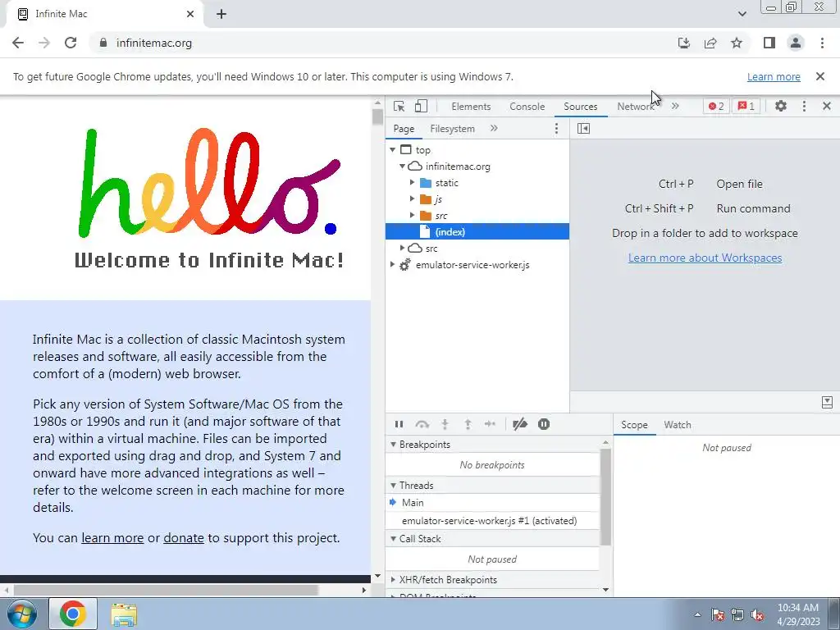Open the Windows Start menu
Viewport: 840px width, 630px height.
tap(22, 614)
